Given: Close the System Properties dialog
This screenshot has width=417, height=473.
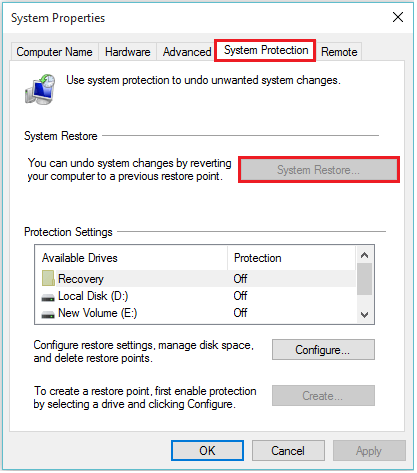Looking at the screenshot, I should 398,17.
